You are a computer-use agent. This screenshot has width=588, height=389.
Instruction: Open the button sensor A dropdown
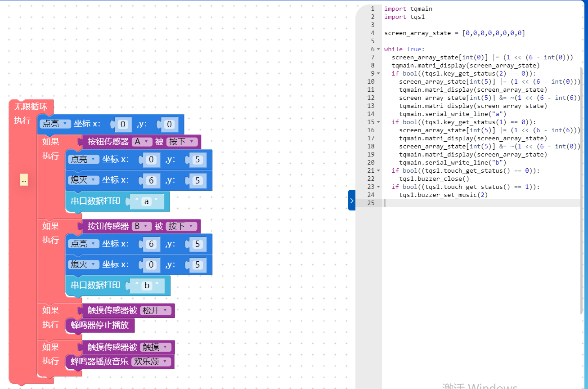point(142,142)
